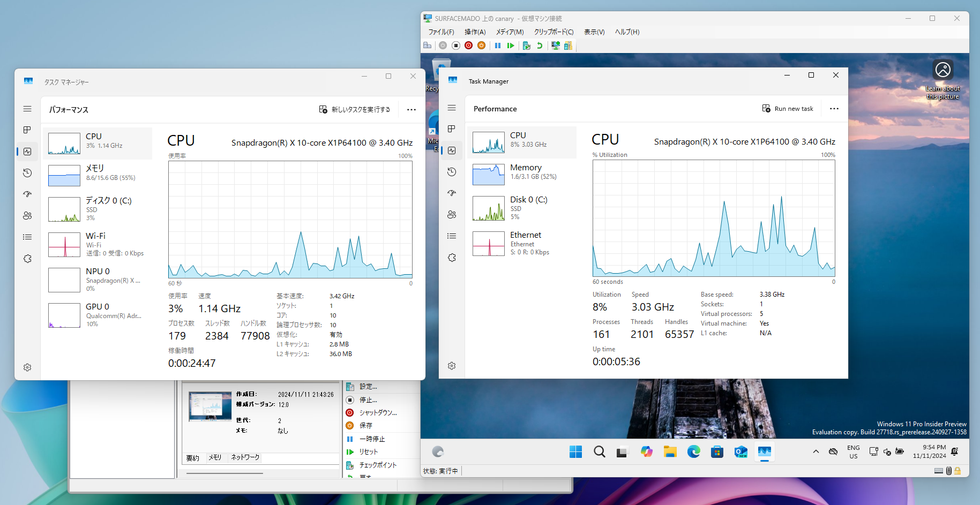Switch to the 要約 tab in Hyper-V details
The width and height of the screenshot is (980, 505).
pyautogui.click(x=193, y=458)
